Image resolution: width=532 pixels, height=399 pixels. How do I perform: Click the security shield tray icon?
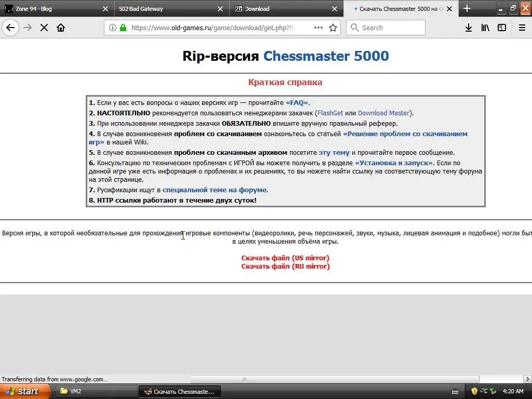(x=474, y=391)
